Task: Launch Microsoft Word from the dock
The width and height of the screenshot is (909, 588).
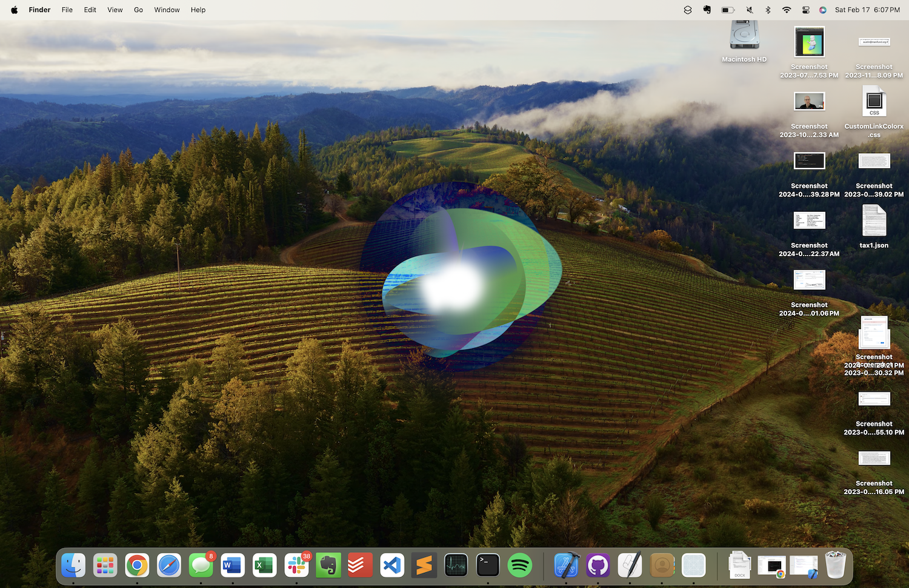Action: tap(233, 566)
